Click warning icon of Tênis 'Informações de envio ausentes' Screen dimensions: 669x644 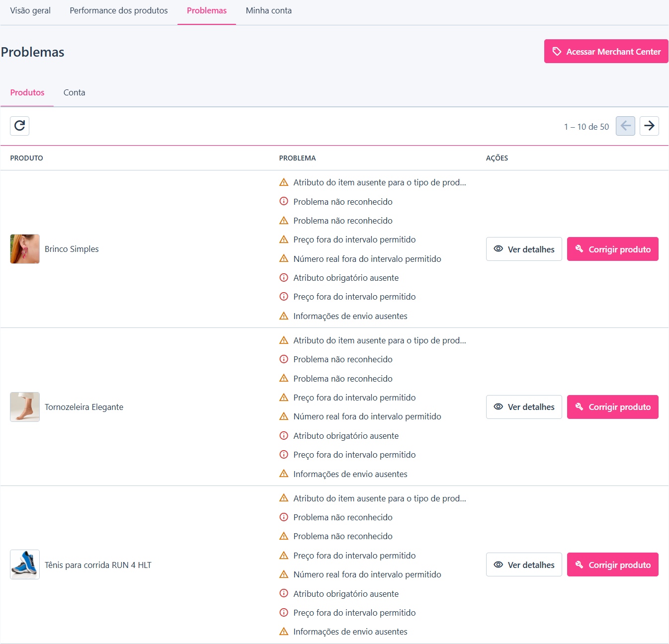[284, 632]
